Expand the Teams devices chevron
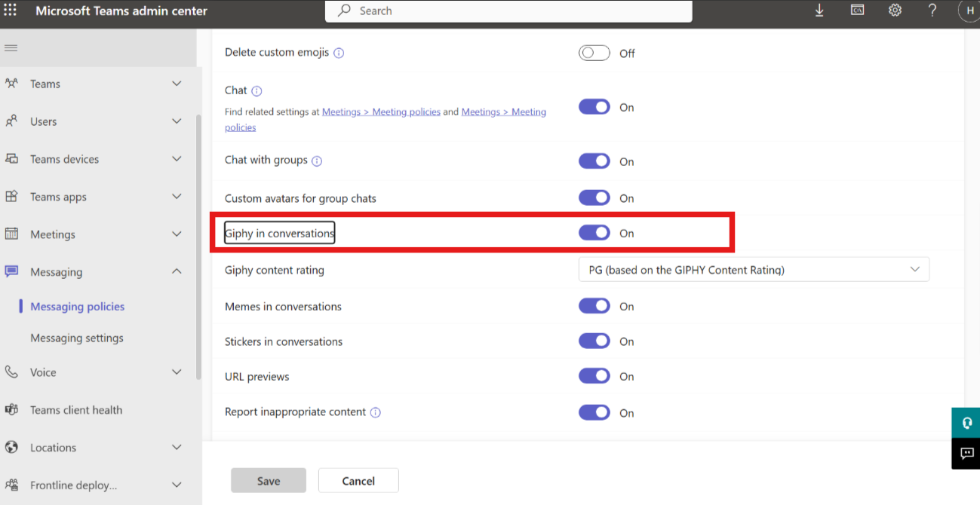Viewport: 980px width, 505px height. [177, 159]
